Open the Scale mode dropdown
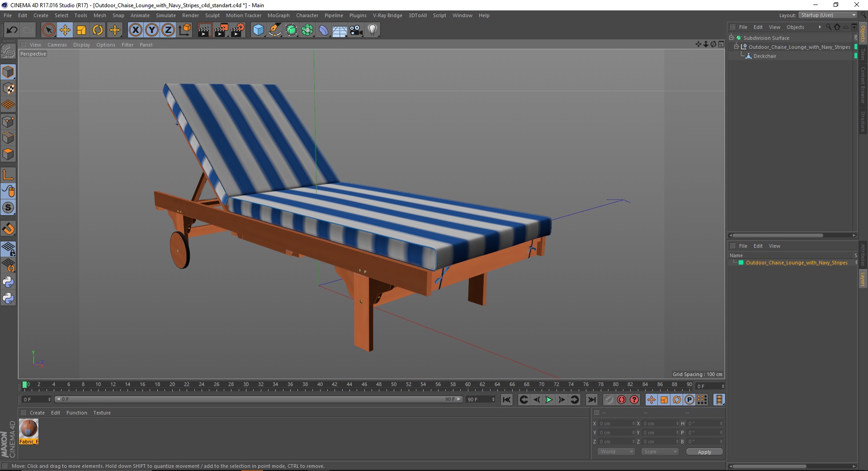868x471 pixels. pos(660,452)
